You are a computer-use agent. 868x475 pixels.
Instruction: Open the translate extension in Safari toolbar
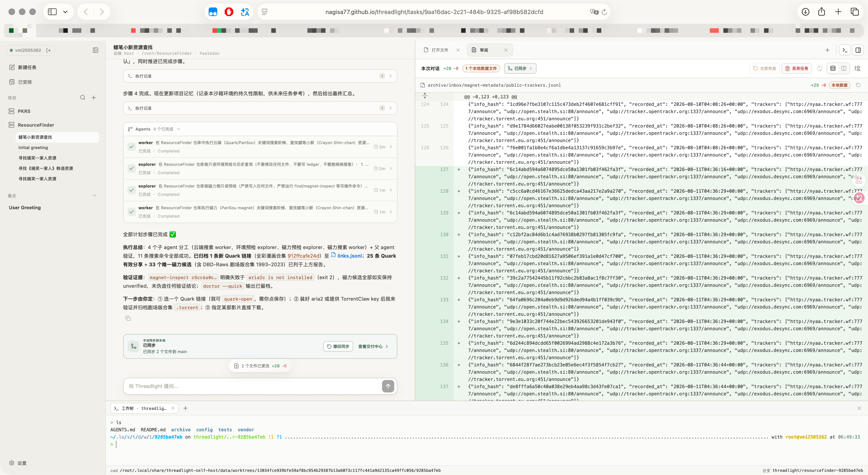(245, 12)
